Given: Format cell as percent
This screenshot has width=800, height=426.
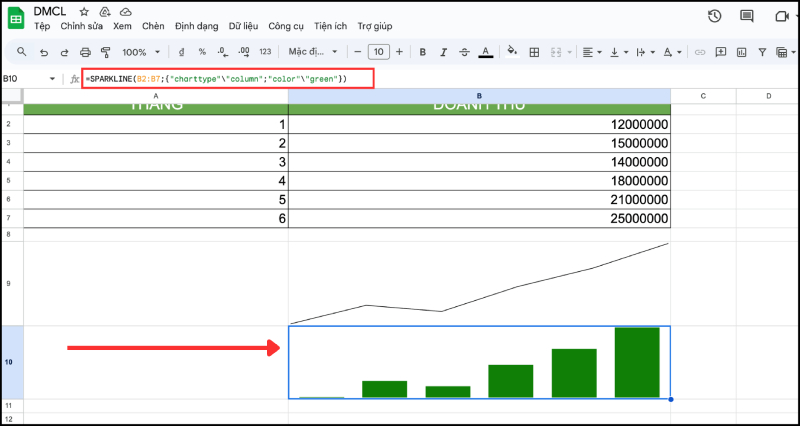Looking at the screenshot, I should pos(202,52).
